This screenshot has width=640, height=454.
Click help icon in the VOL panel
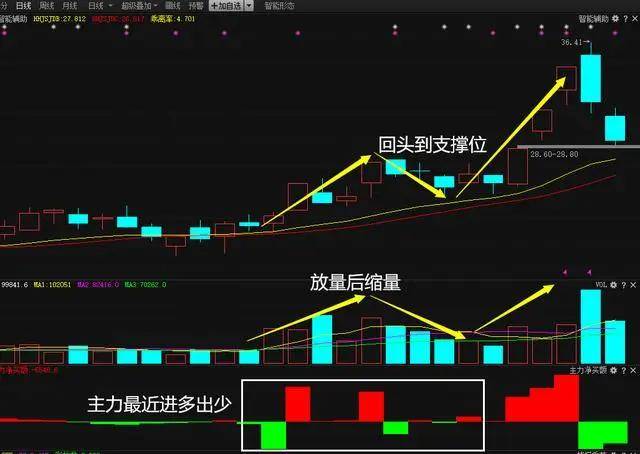pyautogui.click(x=623, y=285)
